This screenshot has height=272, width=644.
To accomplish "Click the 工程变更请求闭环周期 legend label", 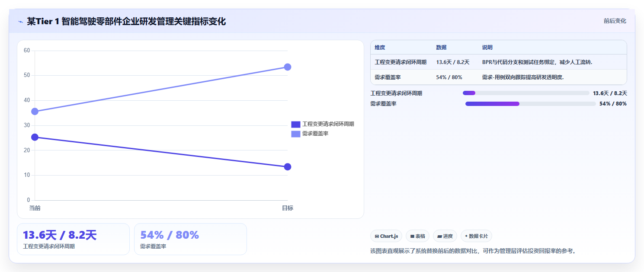I will [328, 124].
